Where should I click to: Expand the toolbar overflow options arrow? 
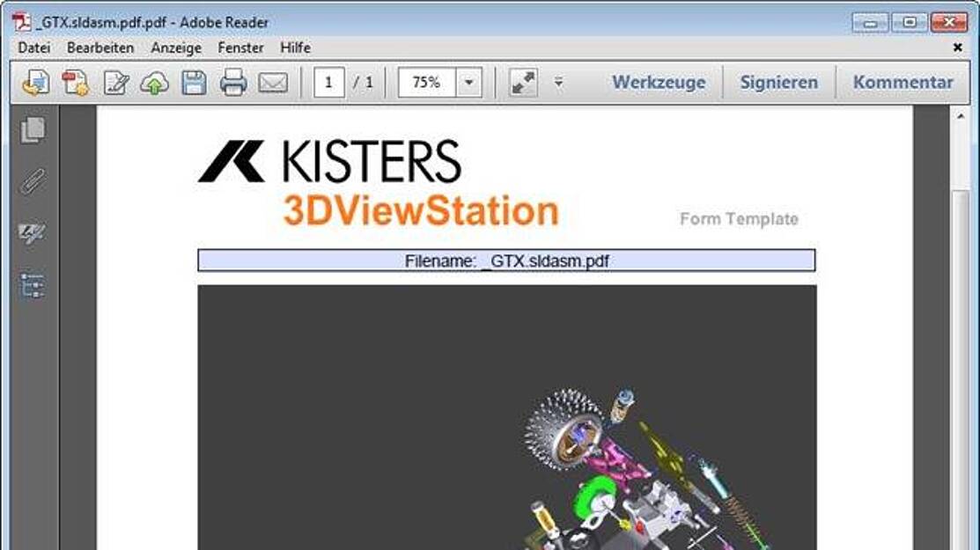tap(558, 83)
